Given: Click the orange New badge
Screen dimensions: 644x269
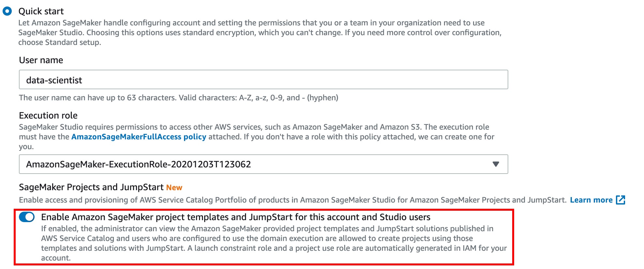Looking at the screenshot, I should [x=174, y=188].
